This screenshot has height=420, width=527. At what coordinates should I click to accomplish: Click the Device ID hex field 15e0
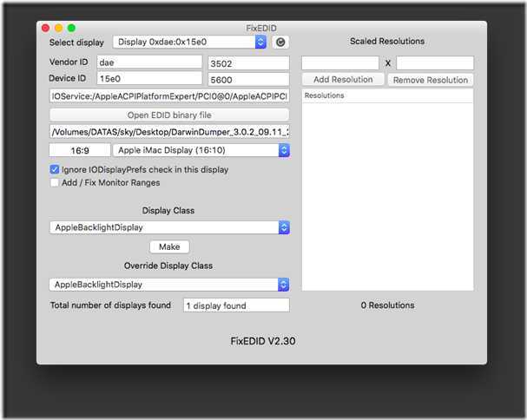149,79
